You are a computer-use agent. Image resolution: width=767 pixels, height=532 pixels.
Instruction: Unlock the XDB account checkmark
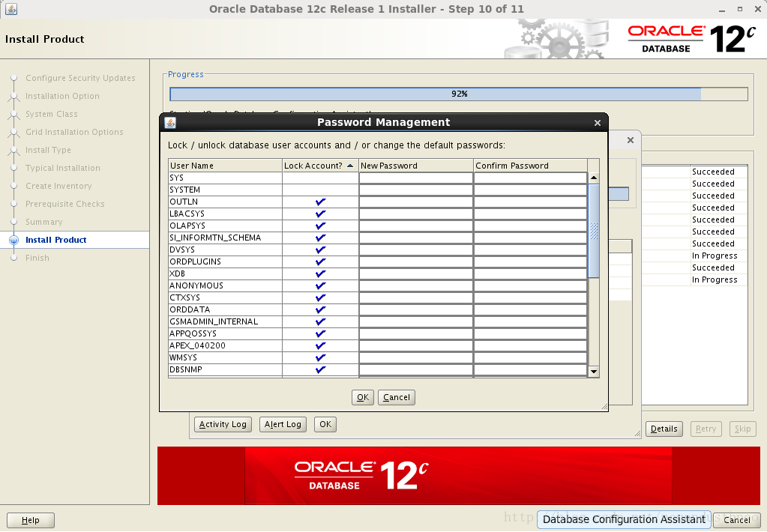click(x=320, y=273)
